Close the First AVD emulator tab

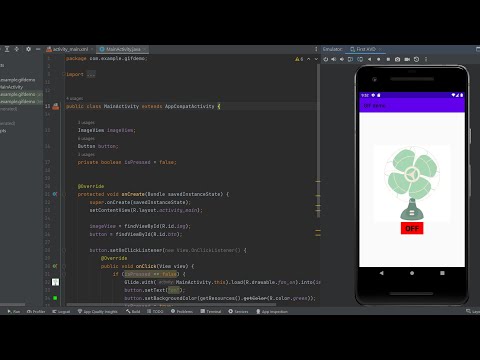(380, 49)
